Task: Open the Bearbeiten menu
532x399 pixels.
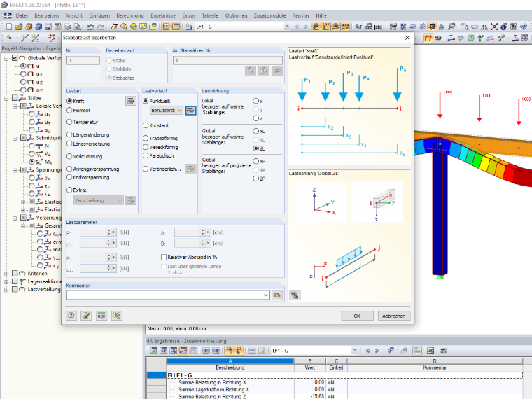Action: [46, 15]
